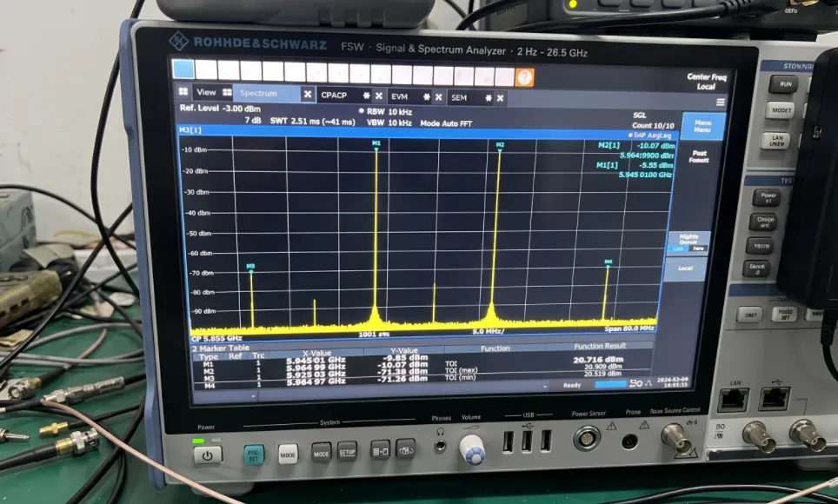Click the grid icon beside the Spectrum tab
Viewport: 838px width, 504px height.
tap(226, 92)
